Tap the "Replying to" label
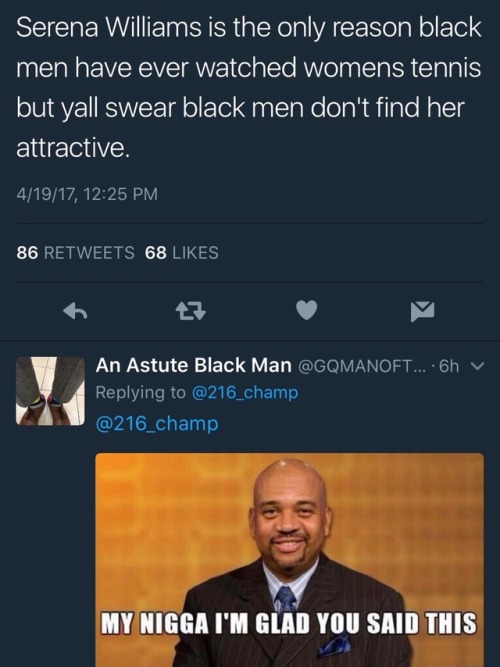This screenshot has height=667, width=500. click(140, 392)
